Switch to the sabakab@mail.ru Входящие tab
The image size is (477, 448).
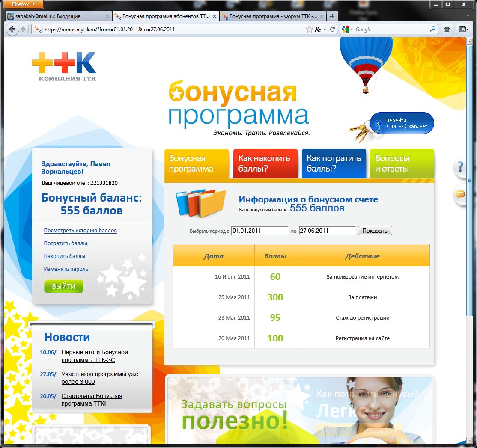[x=58, y=16]
